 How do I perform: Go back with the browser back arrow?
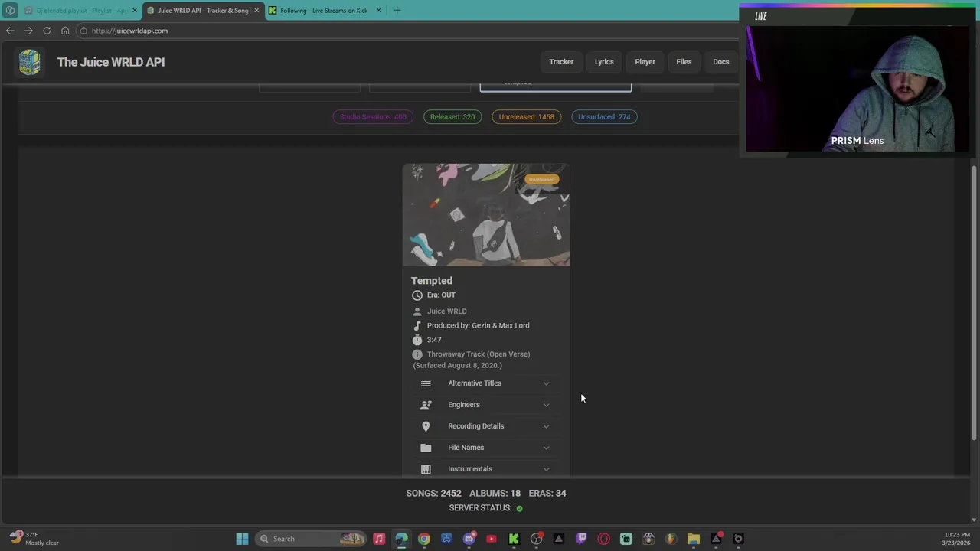[x=9, y=31]
